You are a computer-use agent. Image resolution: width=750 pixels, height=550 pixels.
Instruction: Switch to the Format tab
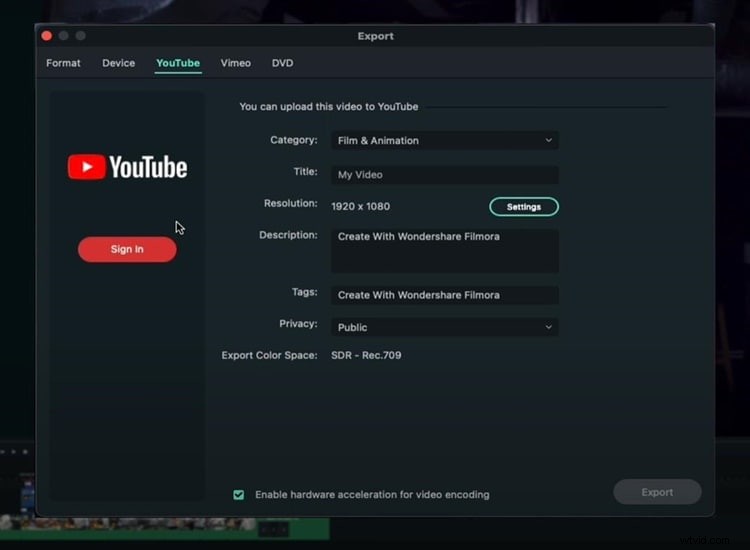(63, 63)
